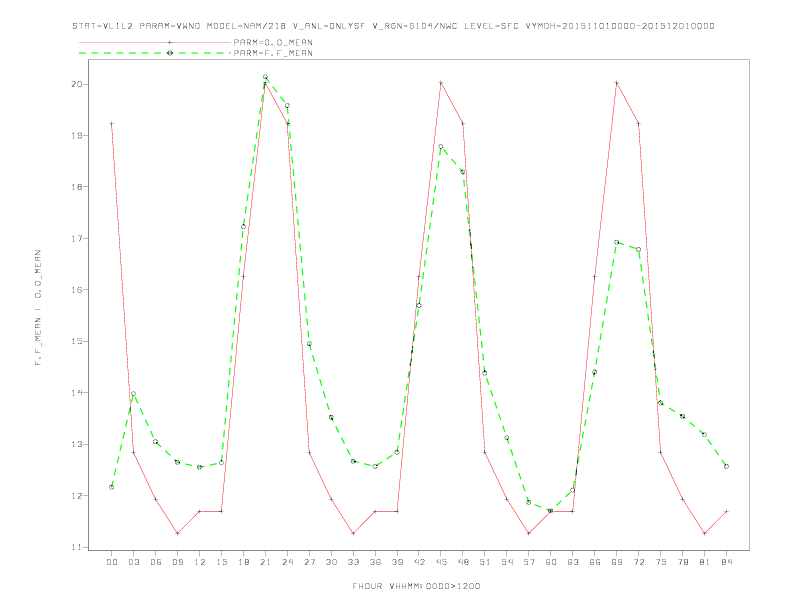The width and height of the screenshot is (792, 612).
Task: Click the x-axis tick label 69
Action: pos(617,562)
